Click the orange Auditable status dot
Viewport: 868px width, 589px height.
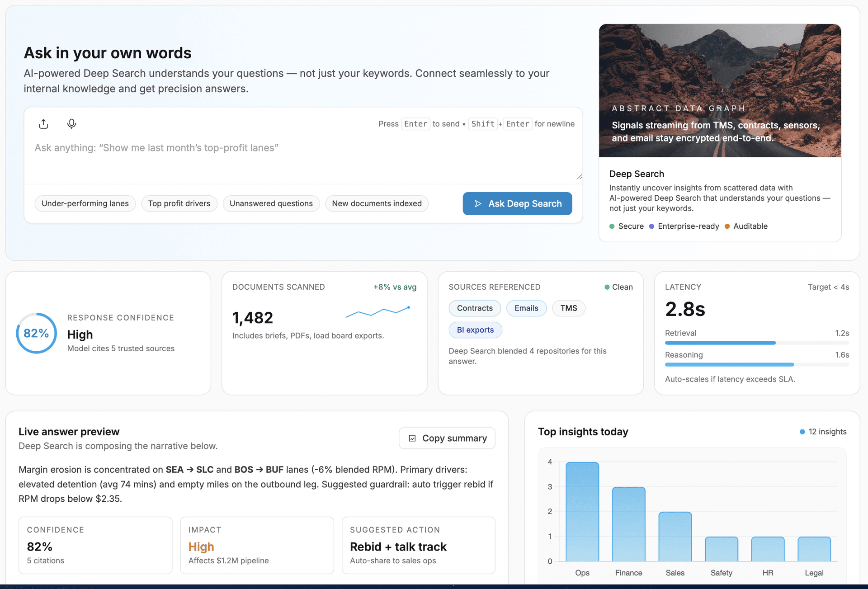pyautogui.click(x=727, y=226)
